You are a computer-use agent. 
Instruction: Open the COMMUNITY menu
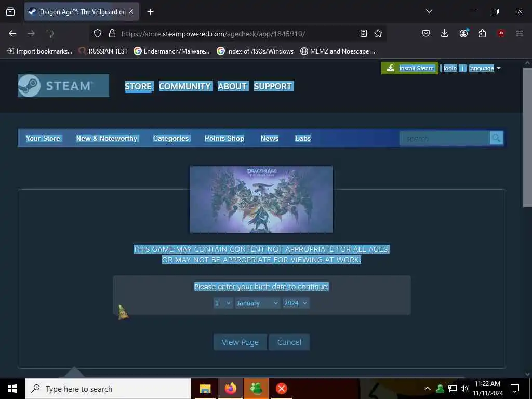185,87
